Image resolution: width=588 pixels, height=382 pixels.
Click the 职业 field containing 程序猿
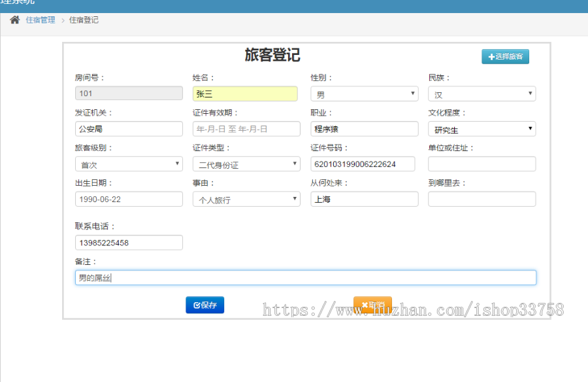[364, 129]
